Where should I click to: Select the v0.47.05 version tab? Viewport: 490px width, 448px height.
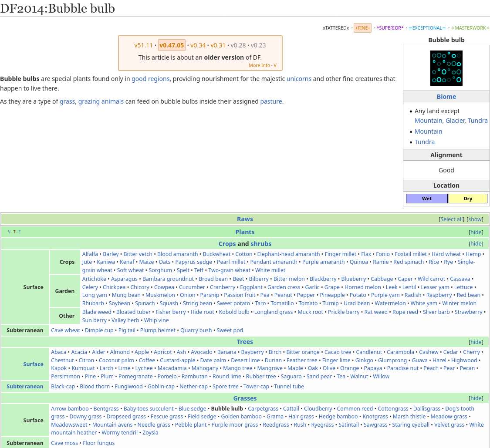click(172, 45)
